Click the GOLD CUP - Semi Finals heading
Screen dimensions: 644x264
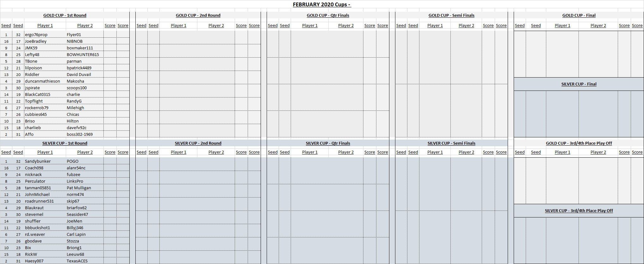[451, 15]
